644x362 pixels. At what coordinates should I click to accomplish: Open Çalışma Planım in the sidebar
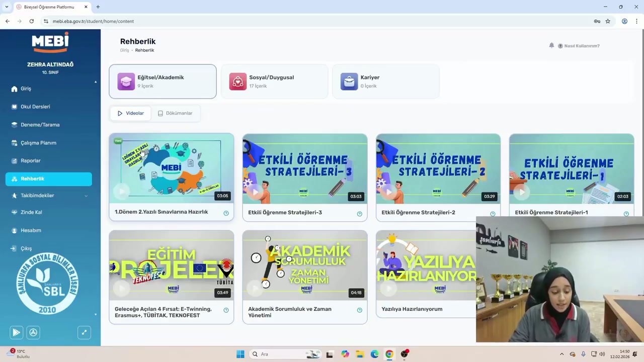38,143
